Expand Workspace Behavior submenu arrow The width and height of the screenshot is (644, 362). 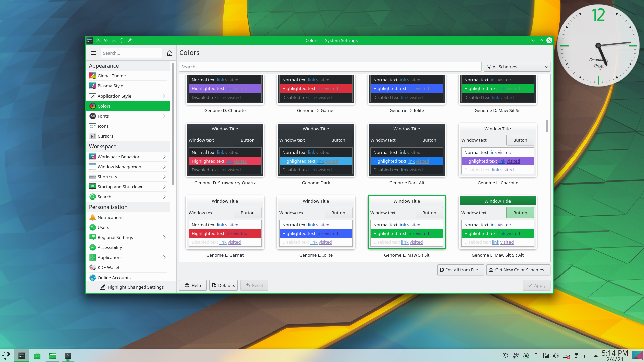164,157
